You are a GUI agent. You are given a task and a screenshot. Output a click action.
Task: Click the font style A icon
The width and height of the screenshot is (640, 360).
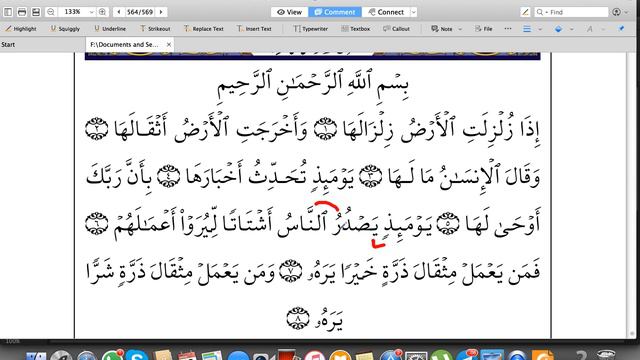(x=589, y=29)
